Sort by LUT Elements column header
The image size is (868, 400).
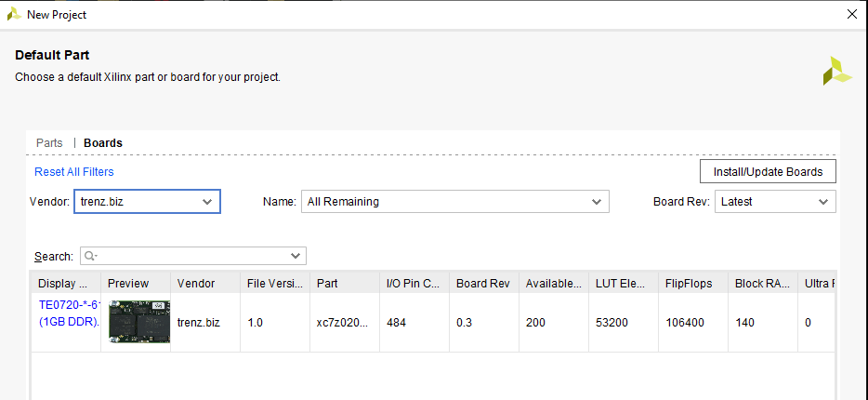pyautogui.click(x=624, y=283)
